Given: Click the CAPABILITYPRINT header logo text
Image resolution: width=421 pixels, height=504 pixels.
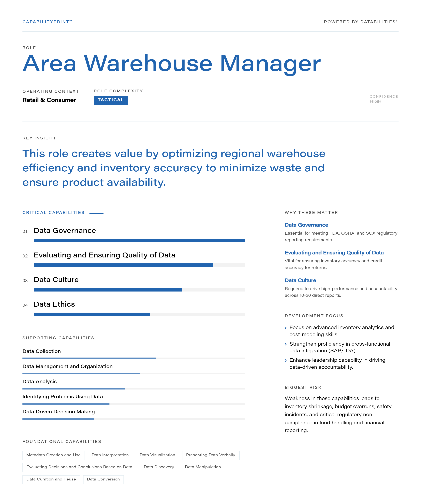Looking at the screenshot, I should 47,22.
